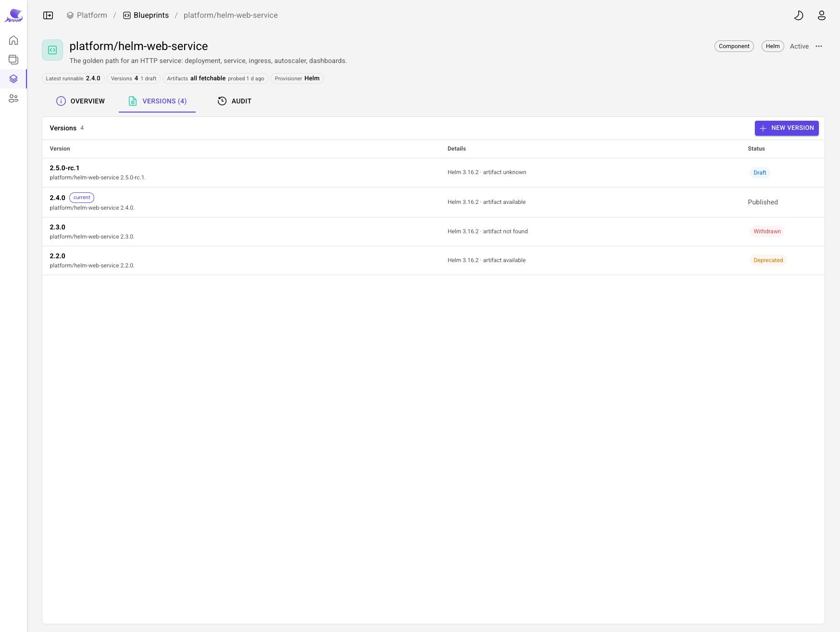Image resolution: width=840 pixels, height=632 pixels.
Task: Open version 2.4.0 row
Action: pyautogui.click(x=433, y=202)
